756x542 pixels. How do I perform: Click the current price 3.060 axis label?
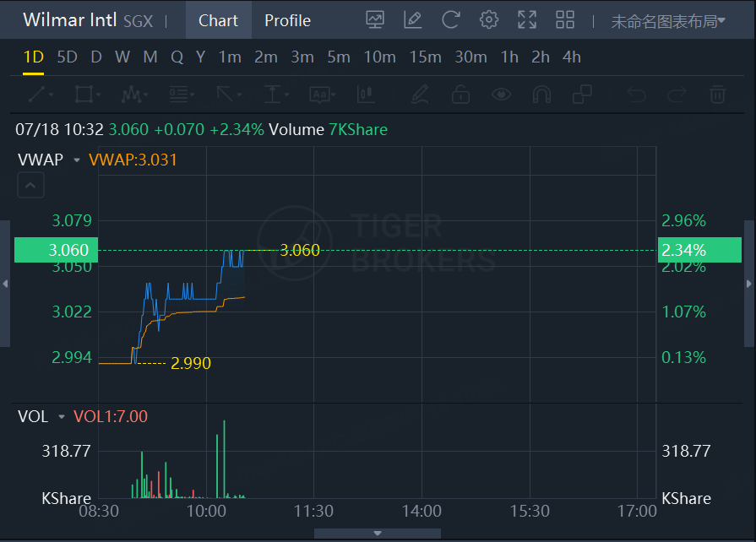coord(56,250)
